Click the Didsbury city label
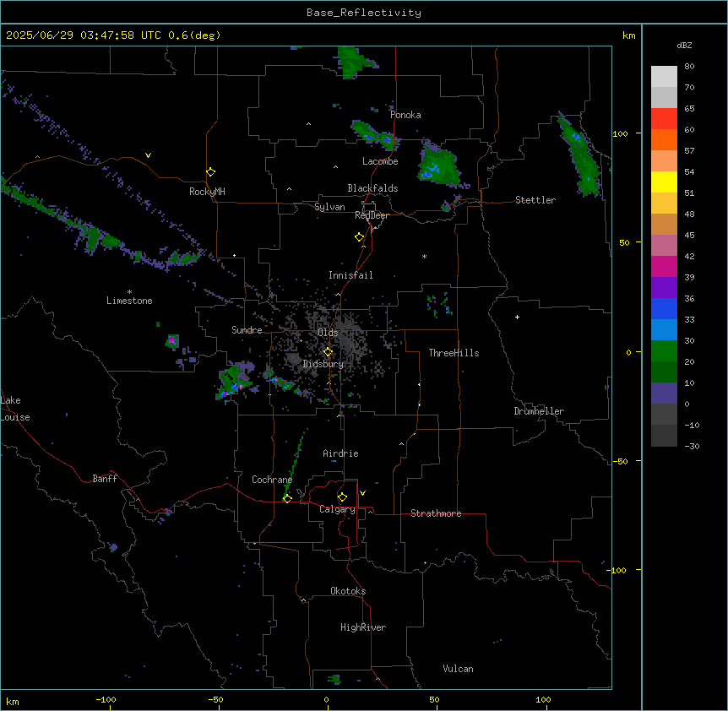The image size is (728, 711). click(323, 364)
